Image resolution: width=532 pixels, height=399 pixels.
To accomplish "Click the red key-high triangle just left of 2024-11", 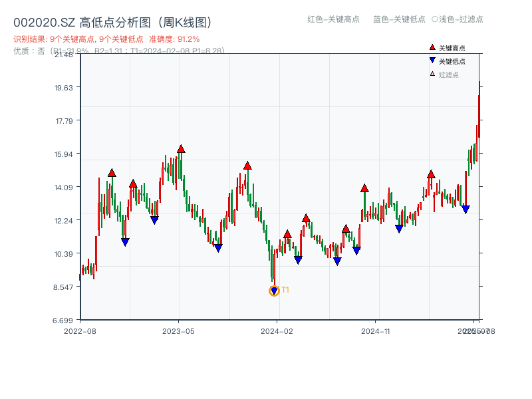I will click(364, 188).
